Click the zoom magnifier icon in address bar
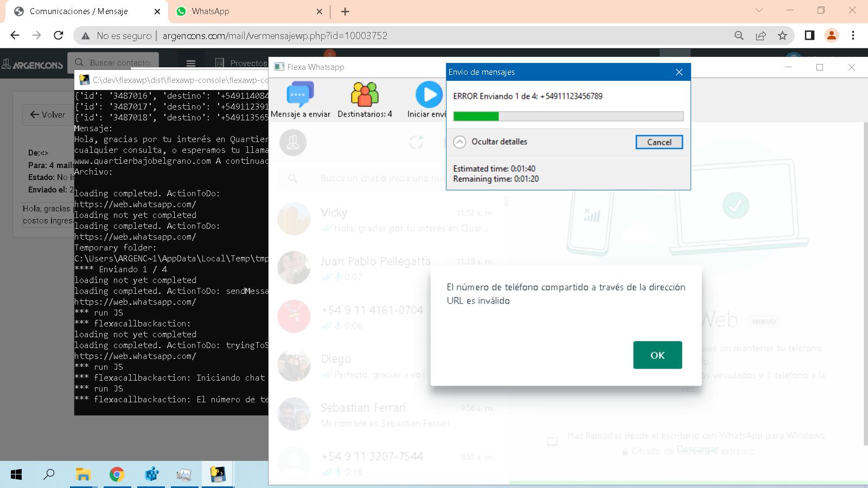Screen dimensions: 868x488 coord(739,35)
